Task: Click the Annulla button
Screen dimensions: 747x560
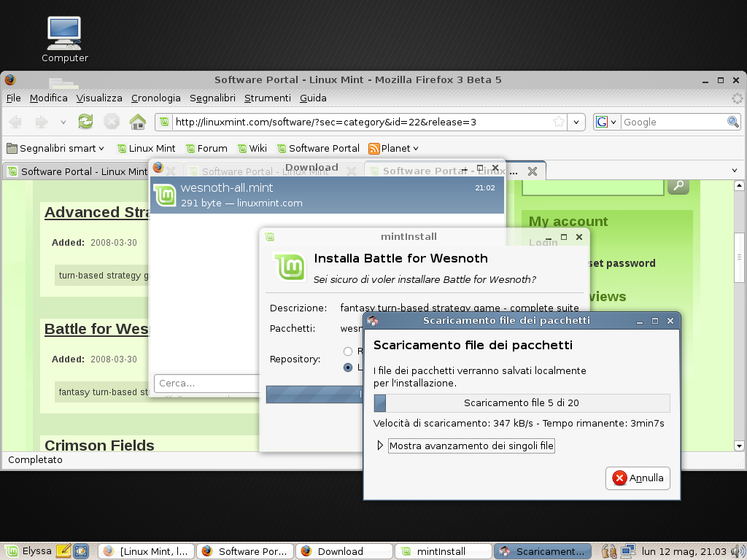Action: click(638, 478)
